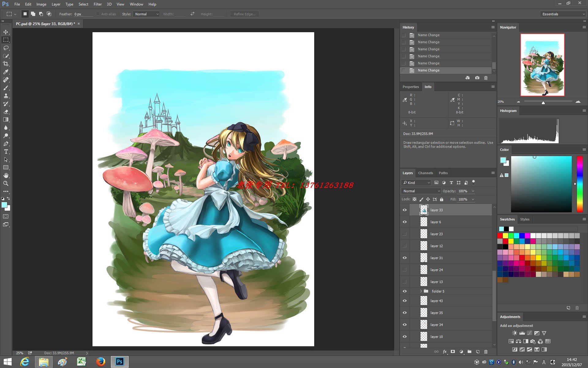Select the Quick Selection tool
The width and height of the screenshot is (588, 368).
click(6, 56)
